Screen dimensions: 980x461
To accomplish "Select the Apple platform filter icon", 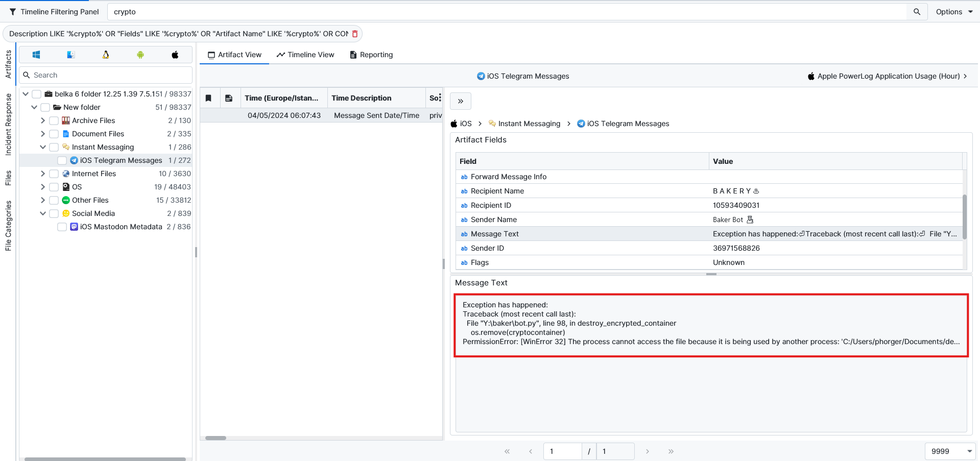I will pos(175,55).
